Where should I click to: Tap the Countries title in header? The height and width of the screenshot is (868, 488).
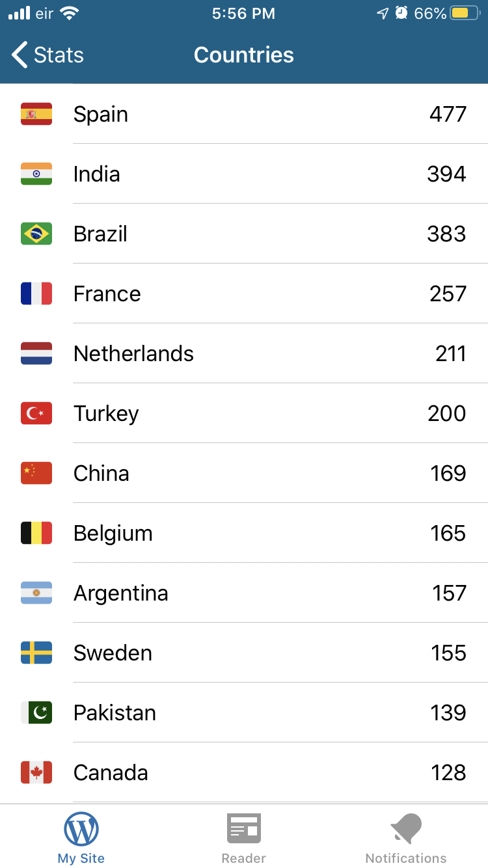244,55
